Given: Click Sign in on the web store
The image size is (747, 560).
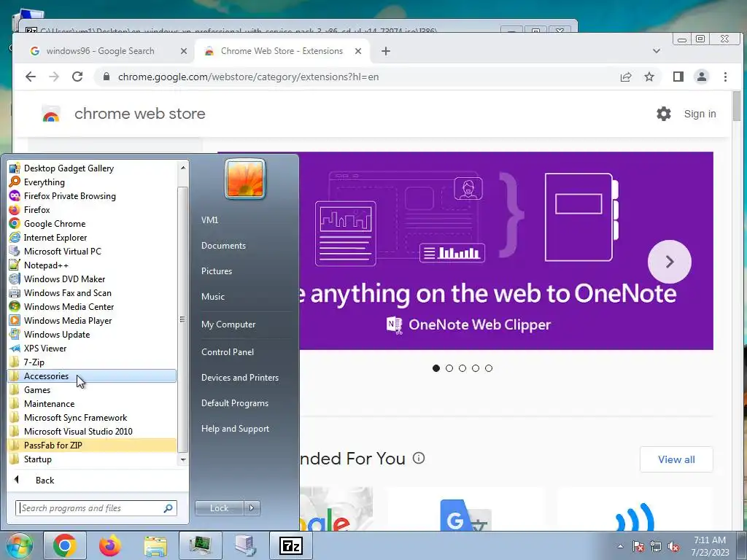Looking at the screenshot, I should tap(700, 114).
